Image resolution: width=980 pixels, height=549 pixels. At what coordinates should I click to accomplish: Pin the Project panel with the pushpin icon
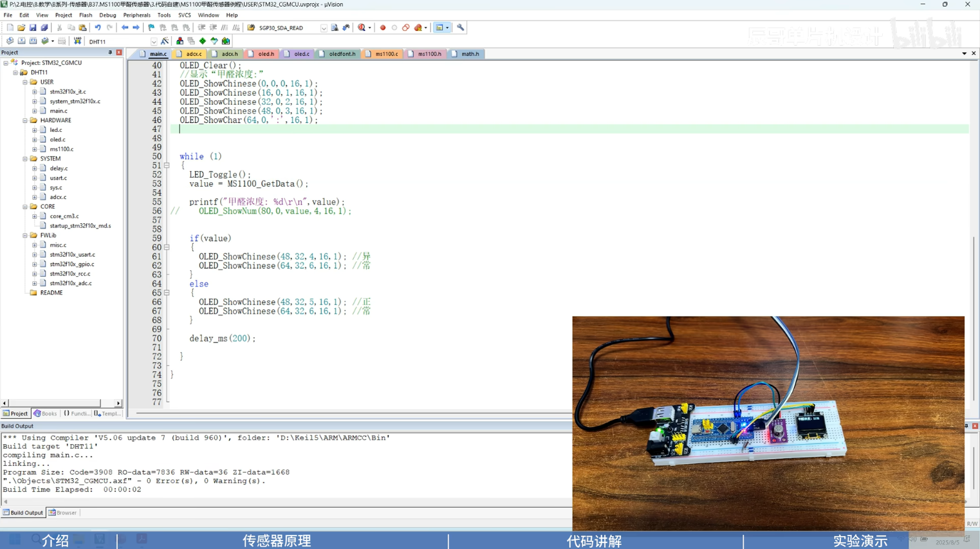(x=110, y=52)
